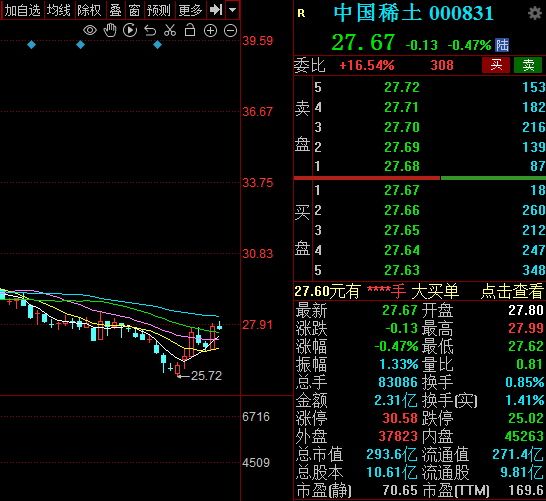Click the 陆 stock connect badge

tap(502, 45)
